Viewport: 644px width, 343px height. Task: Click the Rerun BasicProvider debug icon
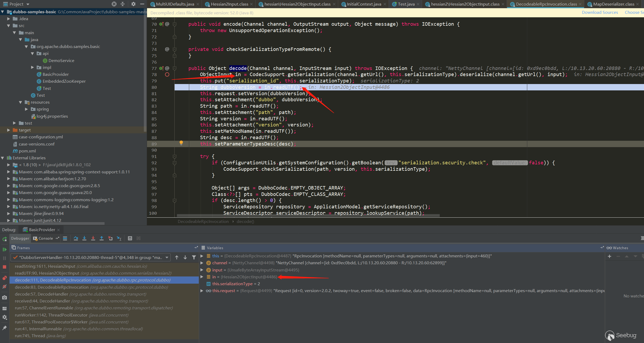5,239
